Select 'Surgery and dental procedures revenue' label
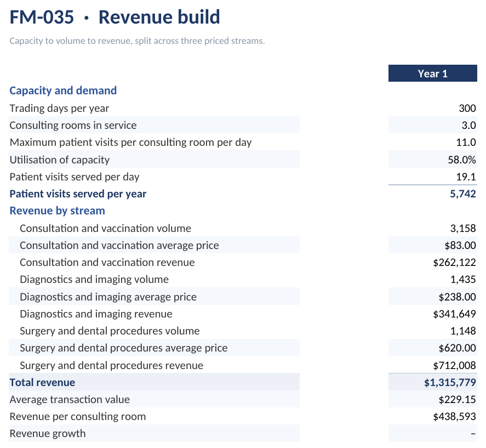Screen dimensions: 486x448 [x=112, y=365]
